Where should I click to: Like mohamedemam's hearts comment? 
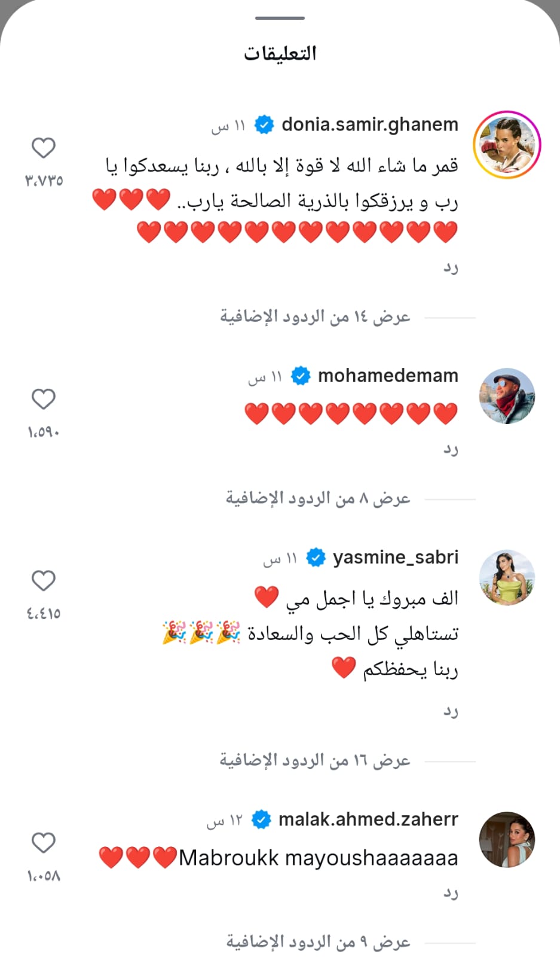click(44, 399)
